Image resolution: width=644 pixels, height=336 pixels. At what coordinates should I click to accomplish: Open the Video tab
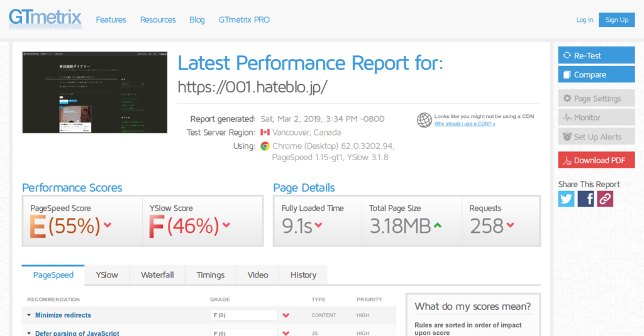pos(257,275)
